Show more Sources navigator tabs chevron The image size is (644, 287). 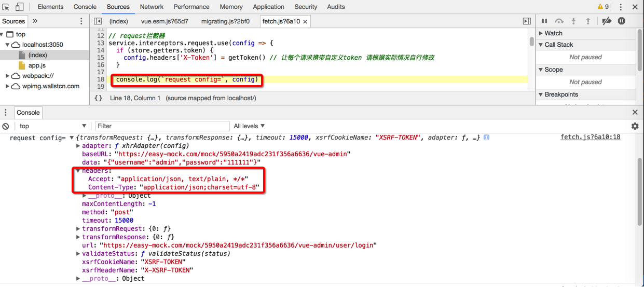tap(35, 21)
